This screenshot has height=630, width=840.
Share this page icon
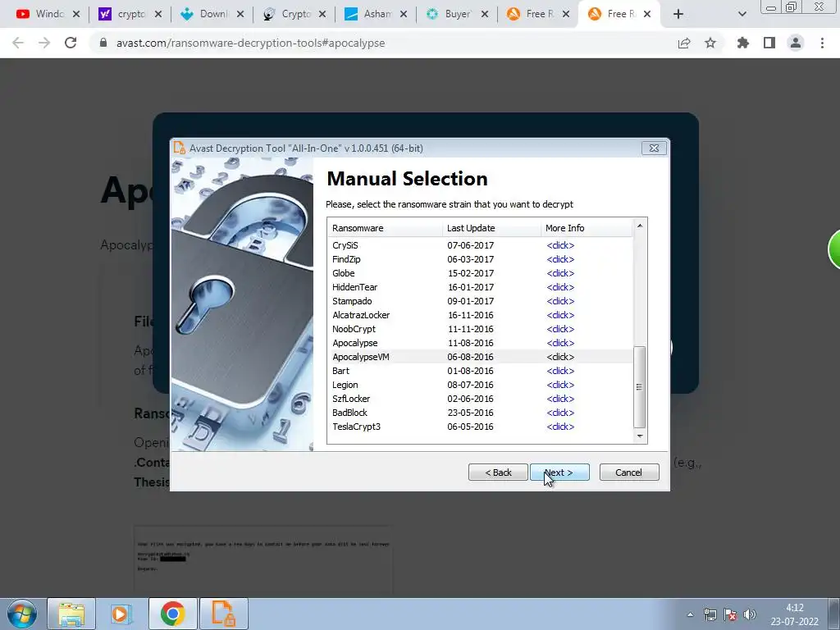point(684,43)
